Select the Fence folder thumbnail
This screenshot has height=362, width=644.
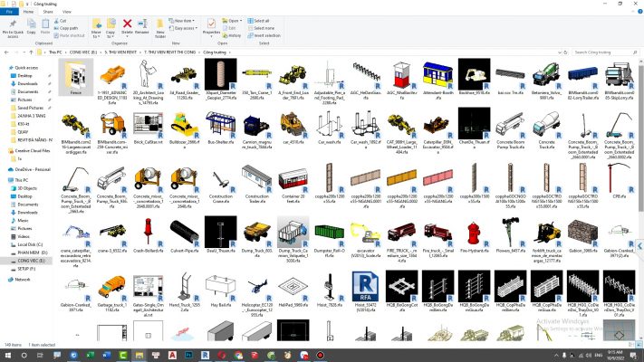click(x=75, y=77)
